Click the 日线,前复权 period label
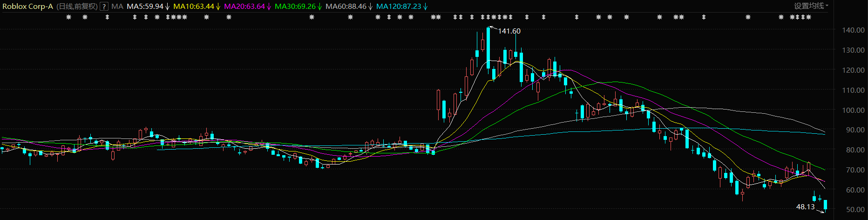This screenshot has height=220, width=868. [77, 7]
